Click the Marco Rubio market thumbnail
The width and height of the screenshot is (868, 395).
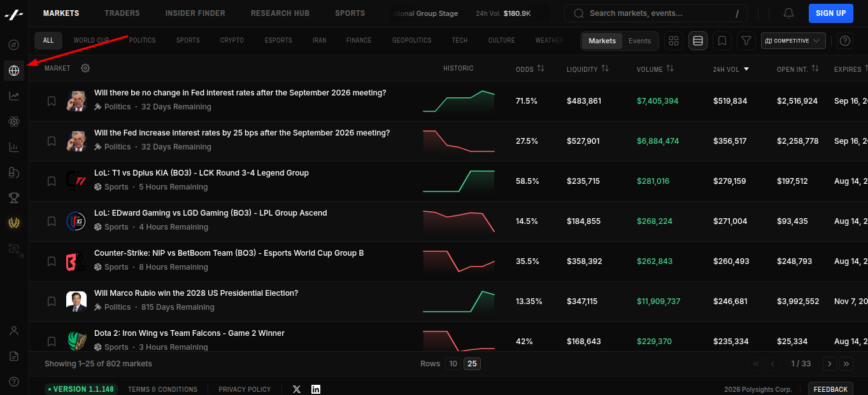click(76, 301)
